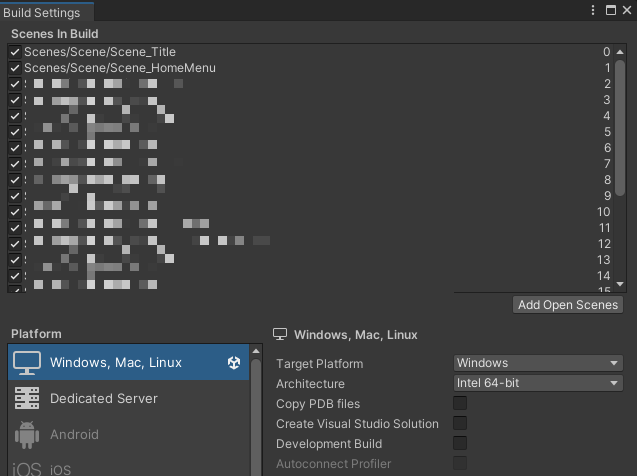The width and height of the screenshot is (637, 476).
Task: Toggle the checkbox for scene index 5
Action: coord(15,132)
